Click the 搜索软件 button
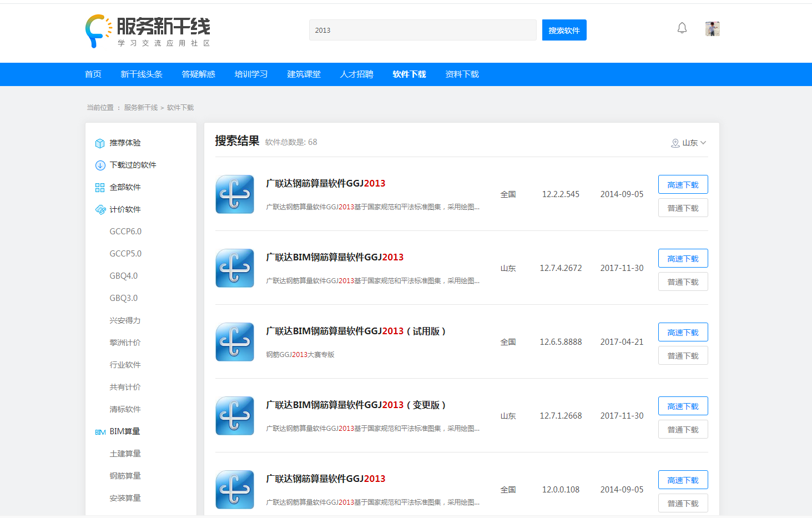 tap(564, 30)
